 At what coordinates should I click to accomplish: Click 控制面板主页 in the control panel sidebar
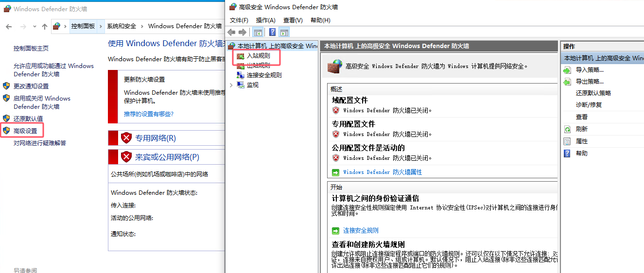[x=31, y=49]
